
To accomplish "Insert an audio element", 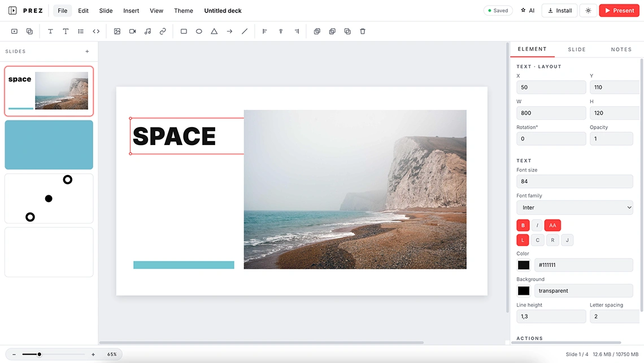I will 147,31.
